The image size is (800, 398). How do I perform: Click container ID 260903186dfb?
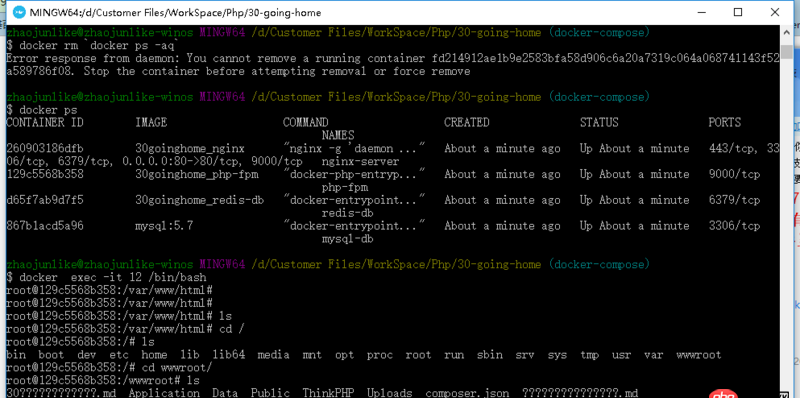(44, 148)
